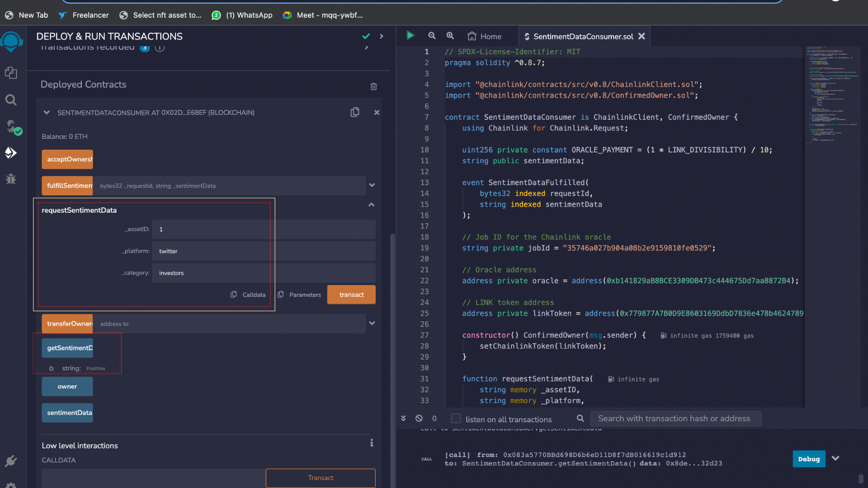Switch to the Home tab

click(x=485, y=36)
